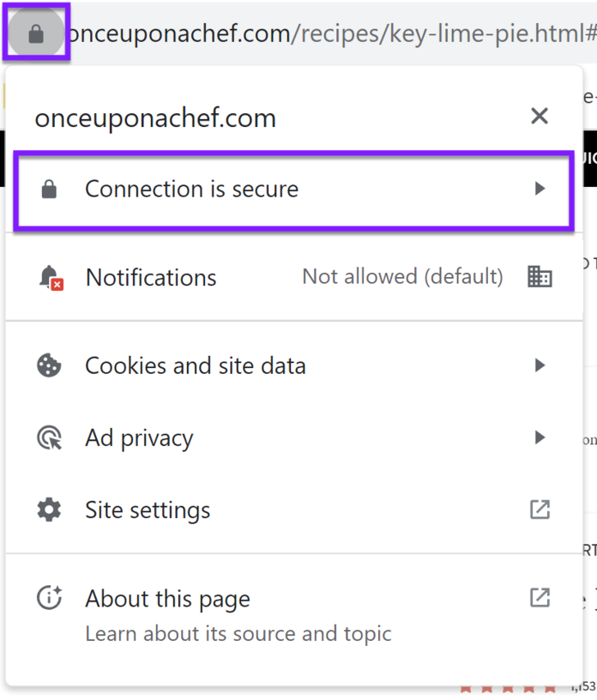Click the Site settings gear icon
597x700 pixels.
tap(49, 510)
